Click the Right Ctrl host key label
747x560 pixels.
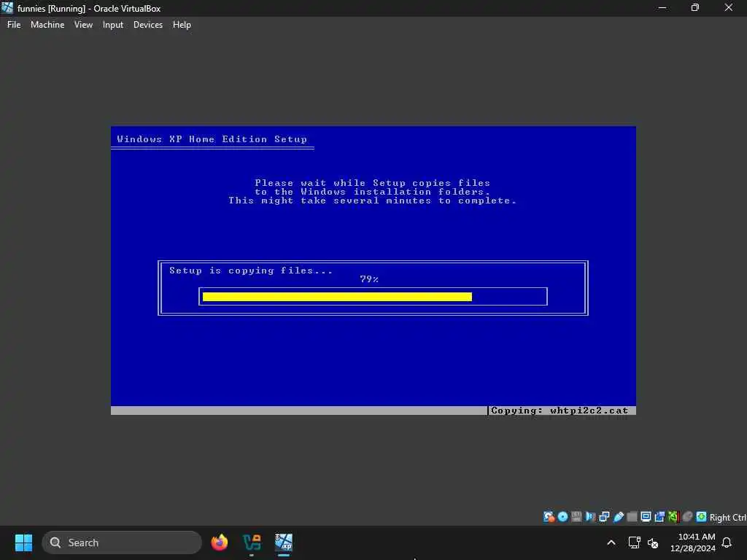[727, 518]
